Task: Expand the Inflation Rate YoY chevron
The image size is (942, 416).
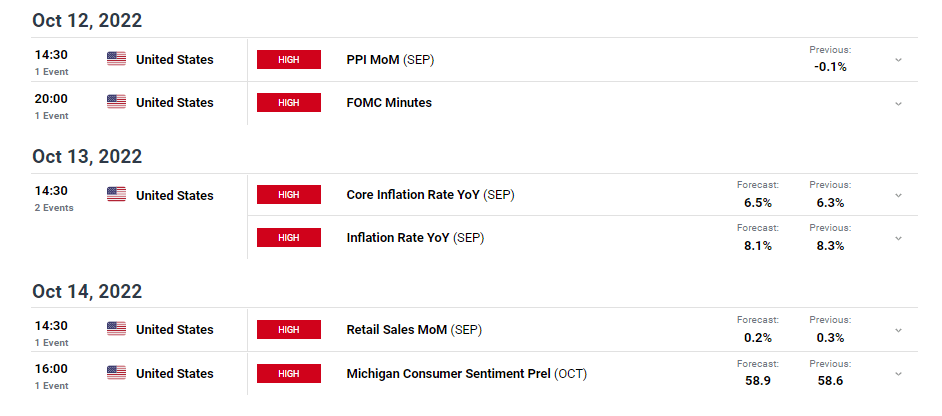Action: [x=898, y=238]
